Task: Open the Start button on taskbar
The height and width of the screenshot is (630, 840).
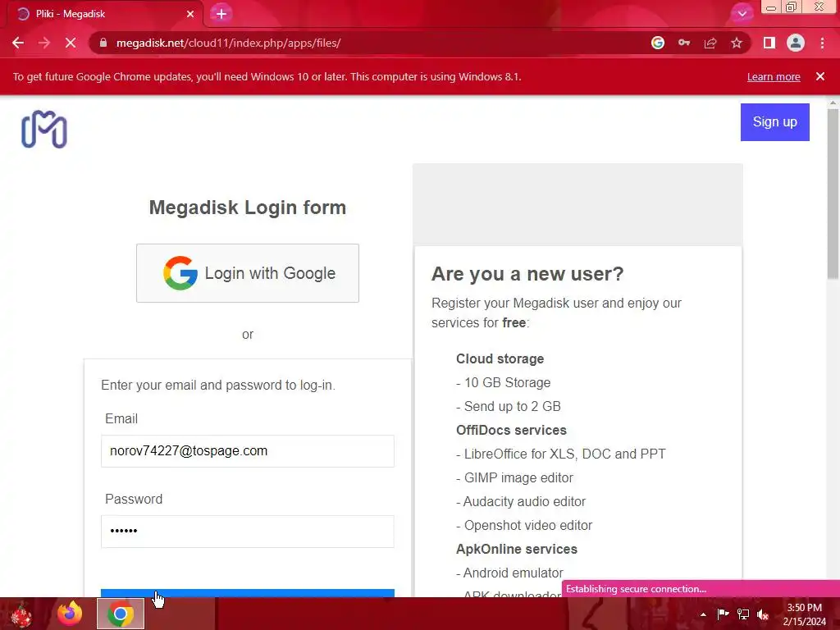Action: tap(21, 614)
